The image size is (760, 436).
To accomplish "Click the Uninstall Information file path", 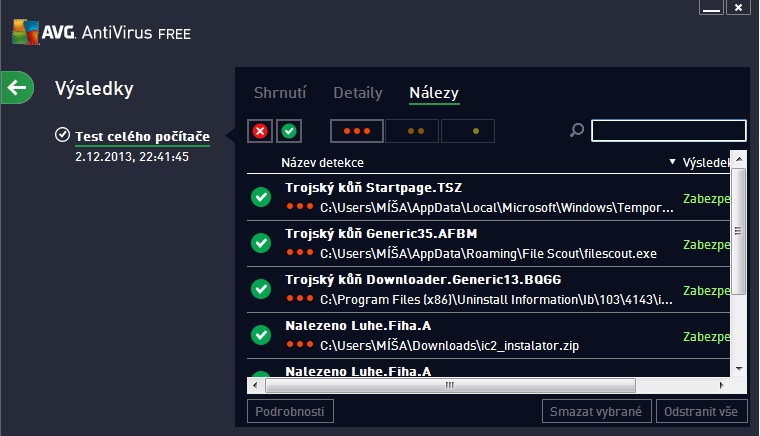I will coord(496,300).
